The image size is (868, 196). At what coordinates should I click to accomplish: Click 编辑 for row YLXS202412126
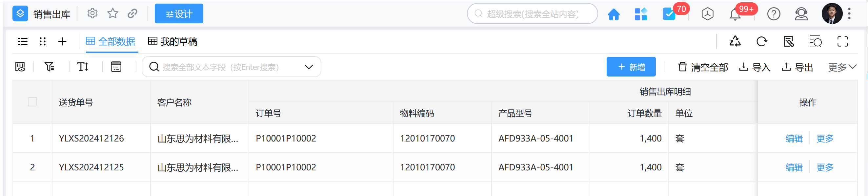coord(794,138)
